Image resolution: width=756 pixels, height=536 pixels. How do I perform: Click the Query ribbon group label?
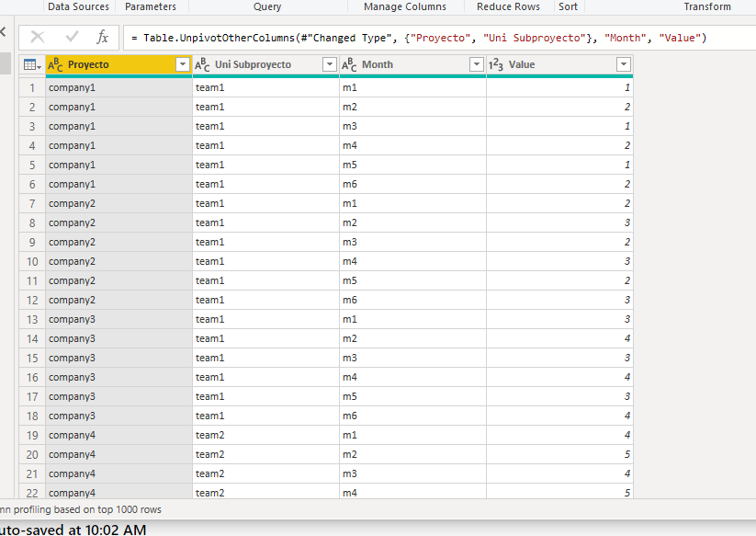pyautogui.click(x=267, y=6)
